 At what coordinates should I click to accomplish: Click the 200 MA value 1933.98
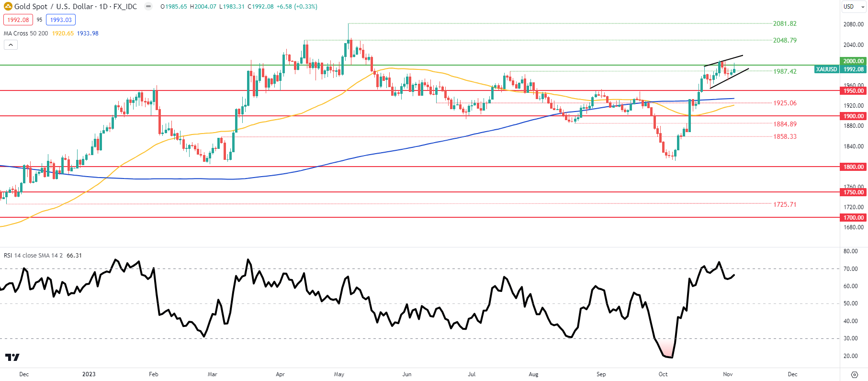point(88,34)
